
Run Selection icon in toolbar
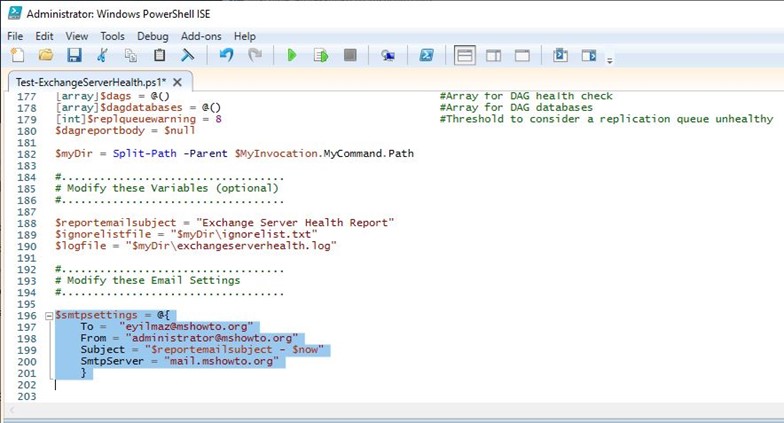[x=320, y=55]
